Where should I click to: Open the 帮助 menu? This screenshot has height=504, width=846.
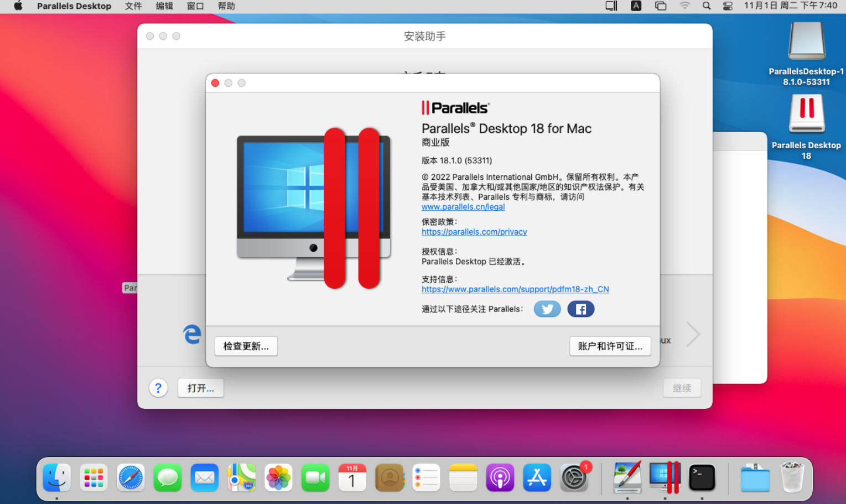226,6
